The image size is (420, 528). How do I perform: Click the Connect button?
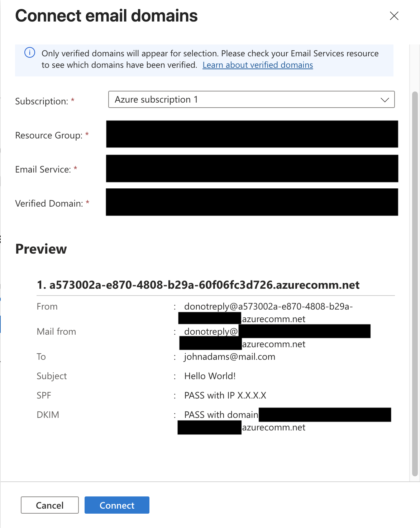(x=117, y=505)
